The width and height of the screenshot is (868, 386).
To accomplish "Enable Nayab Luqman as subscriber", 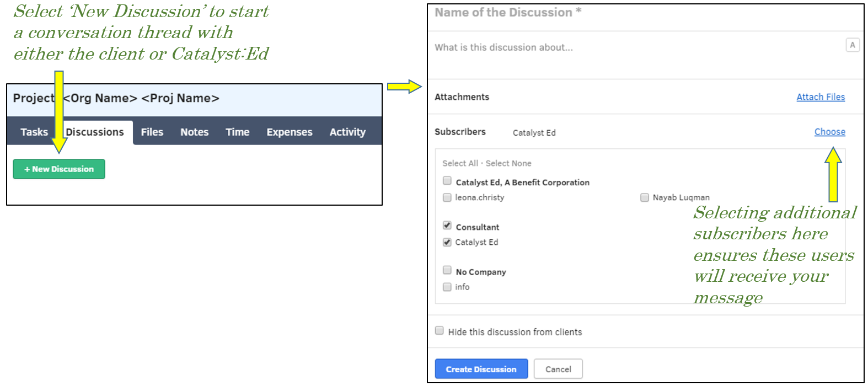I will [x=645, y=197].
